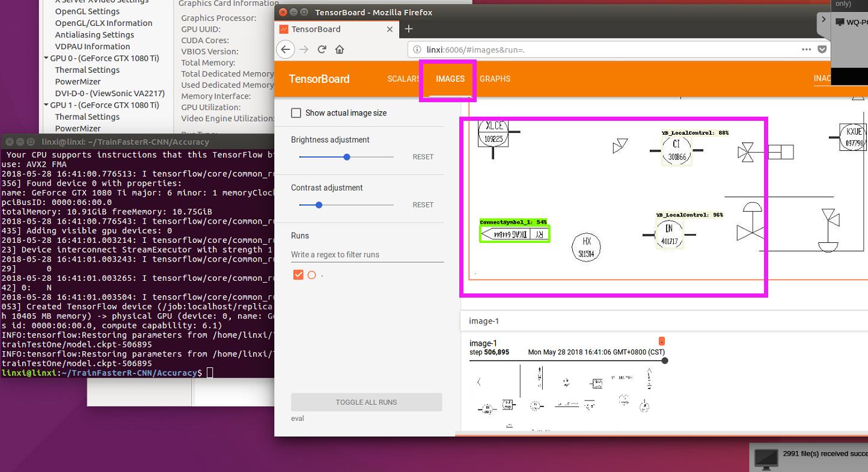Image resolution: width=868 pixels, height=472 pixels.
Task: Click the Pocket save icon
Action: (x=822, y=49)
